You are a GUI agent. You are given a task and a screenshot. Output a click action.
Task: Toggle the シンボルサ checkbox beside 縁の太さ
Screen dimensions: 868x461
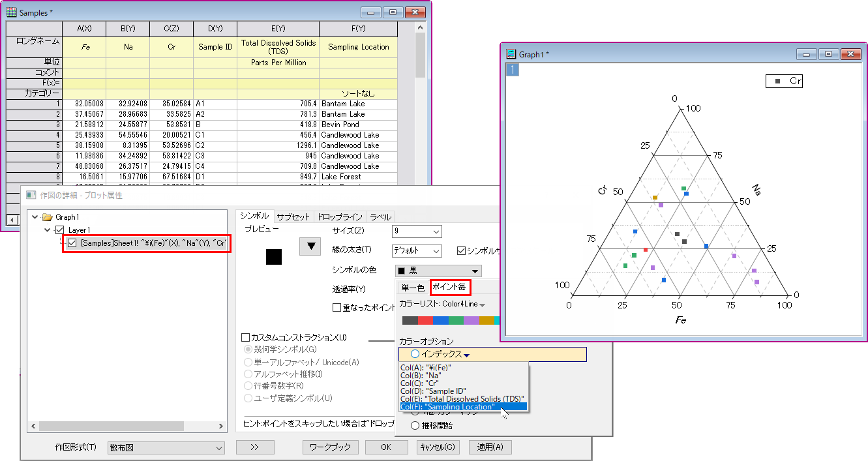pyautogui.click(x=462, y=250)
